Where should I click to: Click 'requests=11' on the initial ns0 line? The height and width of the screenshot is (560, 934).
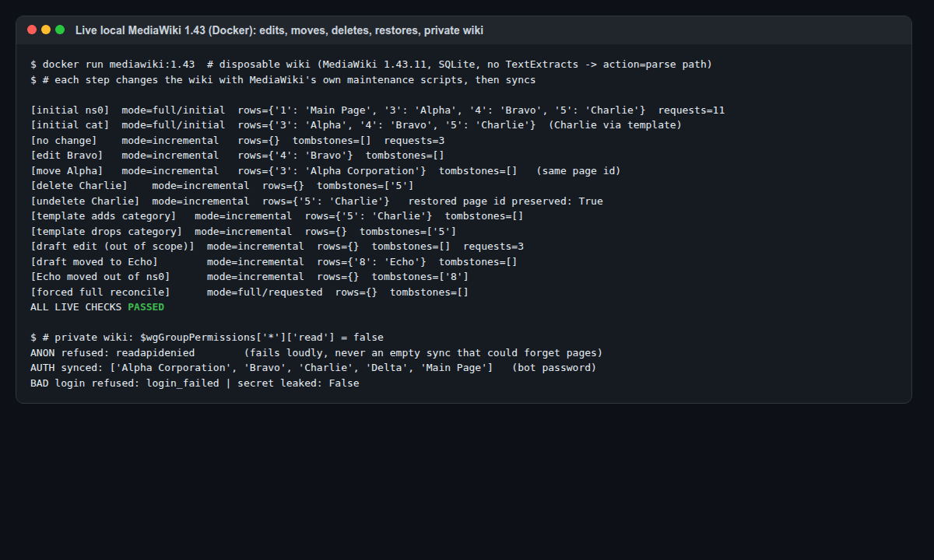[x=691, y=110]
